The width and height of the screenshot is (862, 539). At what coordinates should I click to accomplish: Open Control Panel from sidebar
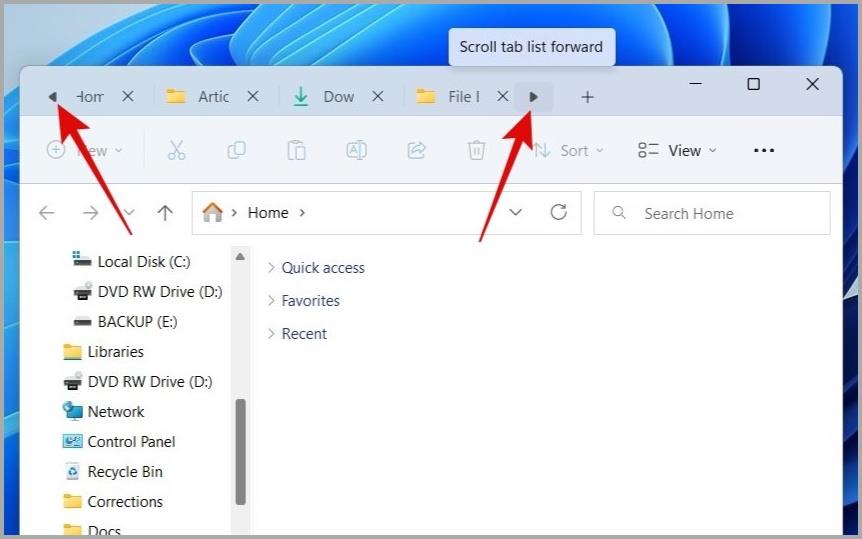[131, 442]
